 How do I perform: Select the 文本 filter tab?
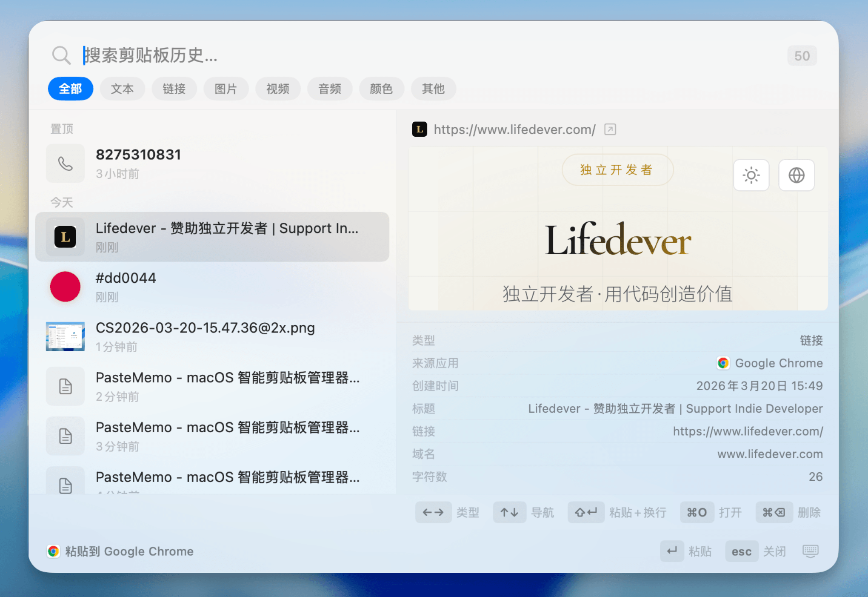(122, 89)
